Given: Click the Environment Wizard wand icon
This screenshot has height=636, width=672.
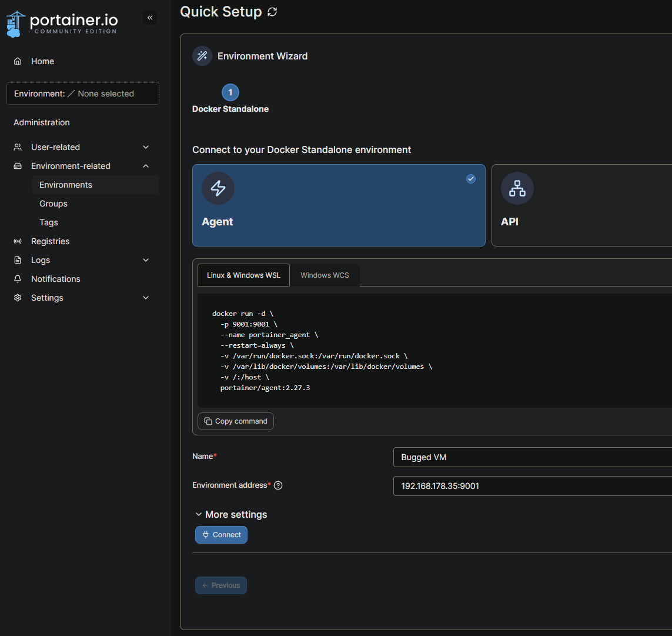Looking at the screenshot, I should [202, 56].
